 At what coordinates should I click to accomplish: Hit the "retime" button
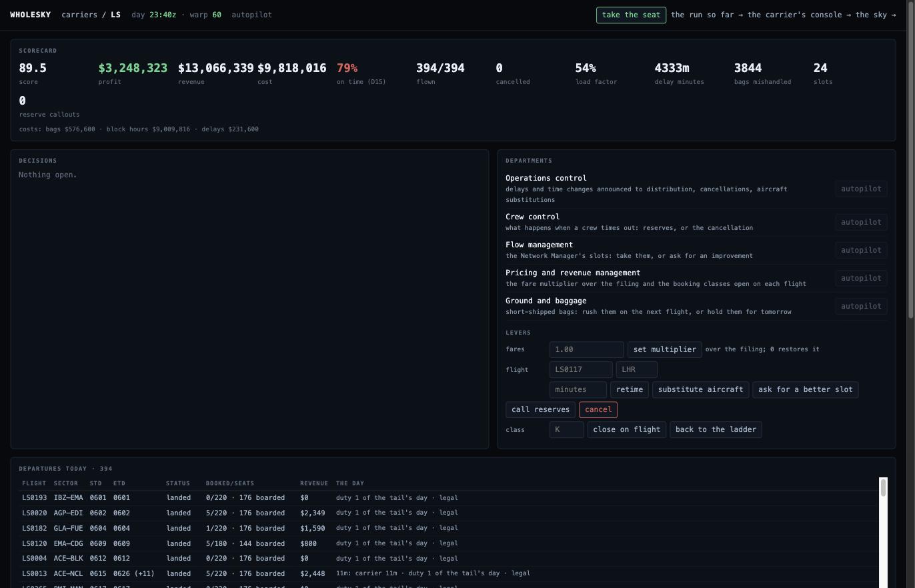[x=630, y=389]
